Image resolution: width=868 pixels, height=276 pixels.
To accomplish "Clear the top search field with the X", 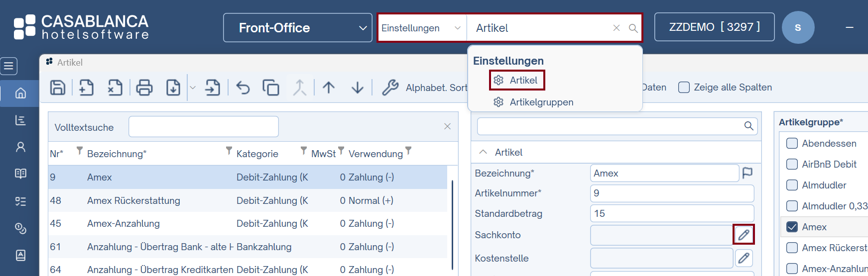I will (x=617, y=28).
